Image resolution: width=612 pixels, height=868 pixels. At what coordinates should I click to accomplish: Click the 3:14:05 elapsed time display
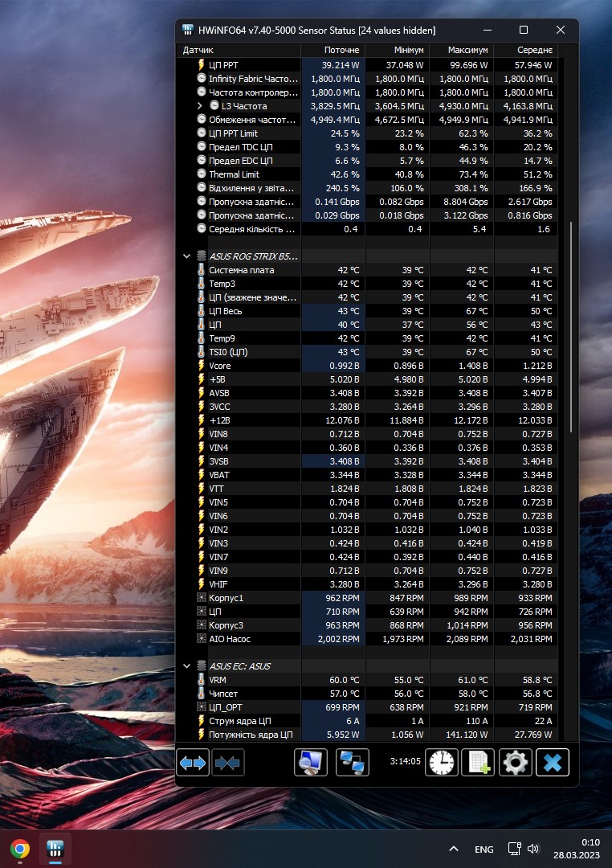[405, 761]
